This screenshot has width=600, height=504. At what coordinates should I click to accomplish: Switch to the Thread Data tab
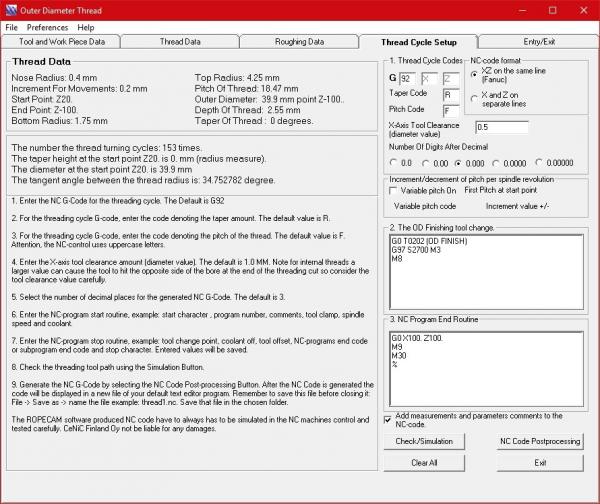point(180,42)
